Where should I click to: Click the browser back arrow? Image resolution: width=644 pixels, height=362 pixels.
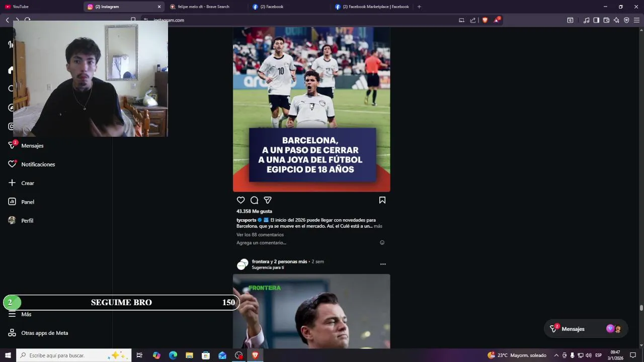point(7,20)
